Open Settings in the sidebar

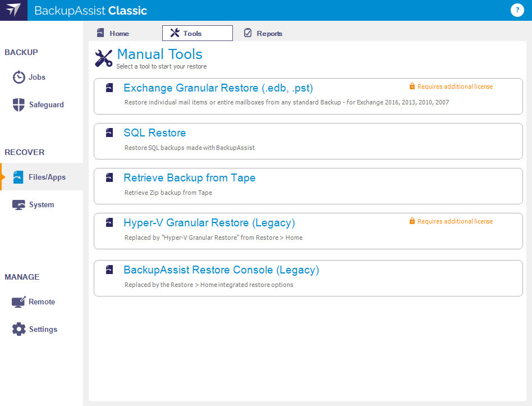point(43,329)
